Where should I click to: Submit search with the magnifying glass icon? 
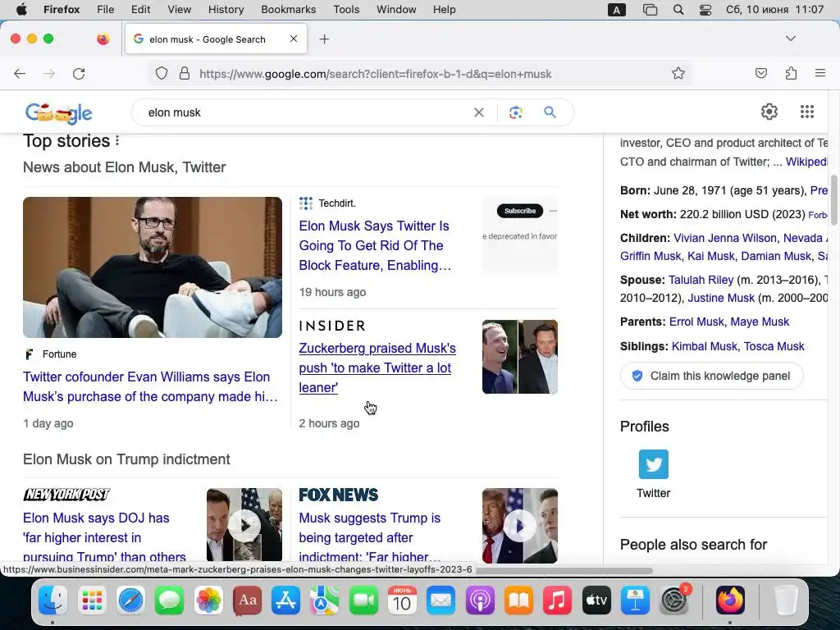(550, 112)
